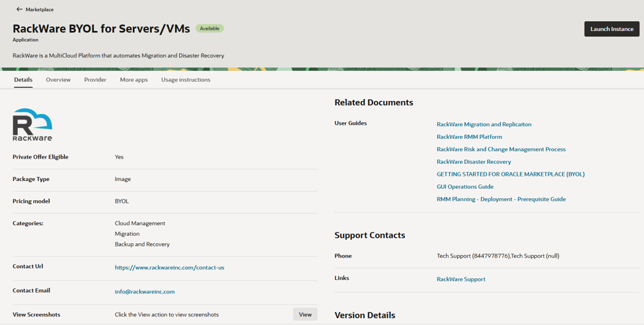Image resolution: width=644 pixels, height=325 pixels.
Task: Click the Categories: label
Action: (x=28, y=223)
